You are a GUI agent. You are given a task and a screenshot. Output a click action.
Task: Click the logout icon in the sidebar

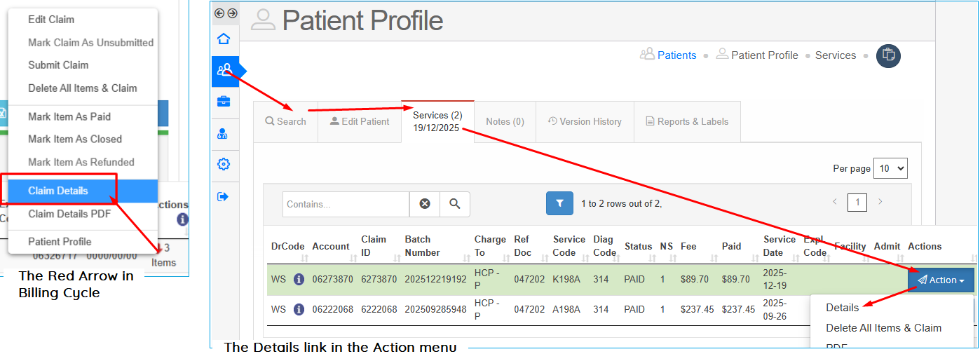coord(224,196)
